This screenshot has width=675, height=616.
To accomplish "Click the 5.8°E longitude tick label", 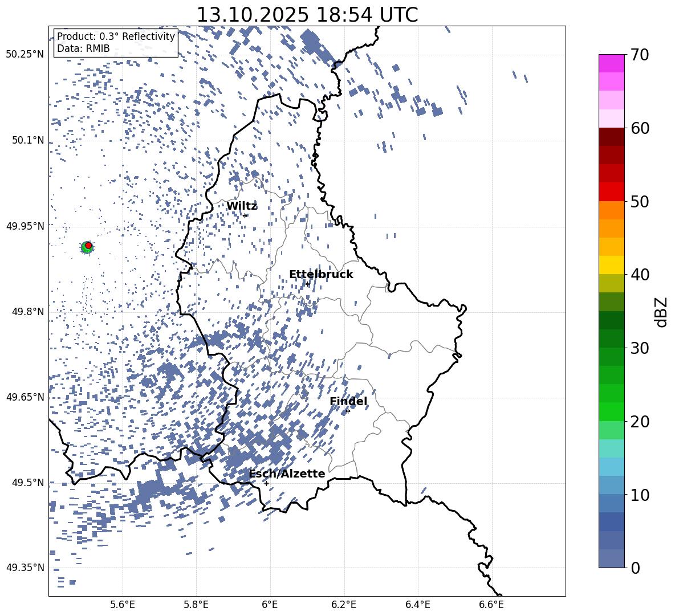I will [x=196, y=605].
